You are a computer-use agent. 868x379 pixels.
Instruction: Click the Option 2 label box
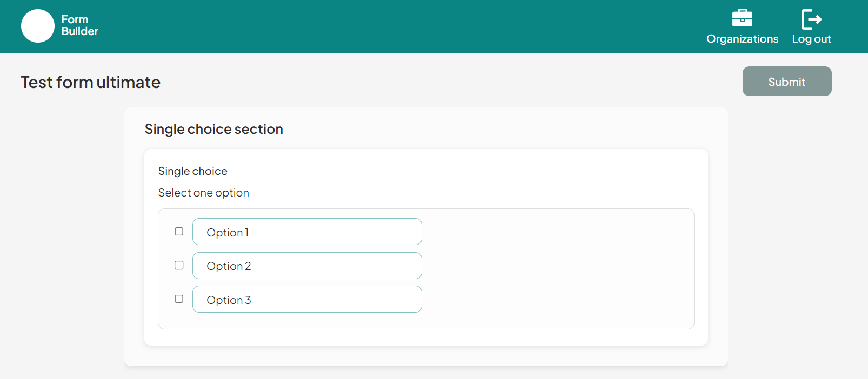[307, 266]
